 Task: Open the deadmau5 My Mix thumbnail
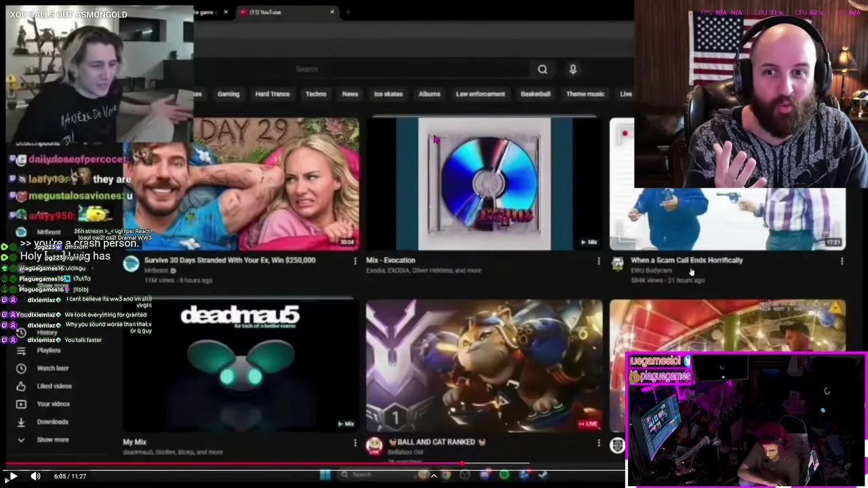(x=241, y=366)
